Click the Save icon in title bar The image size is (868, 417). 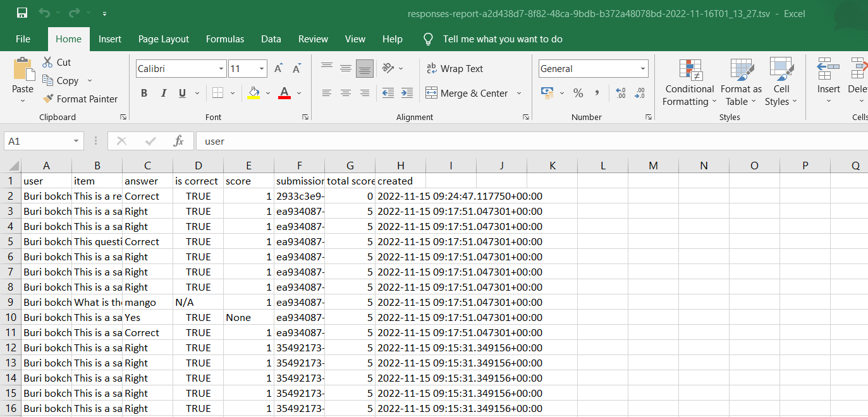(22, 13)
